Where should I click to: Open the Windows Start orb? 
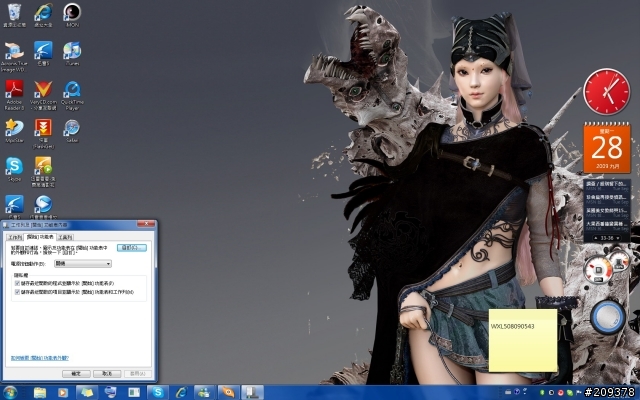[x=9, y=393]
